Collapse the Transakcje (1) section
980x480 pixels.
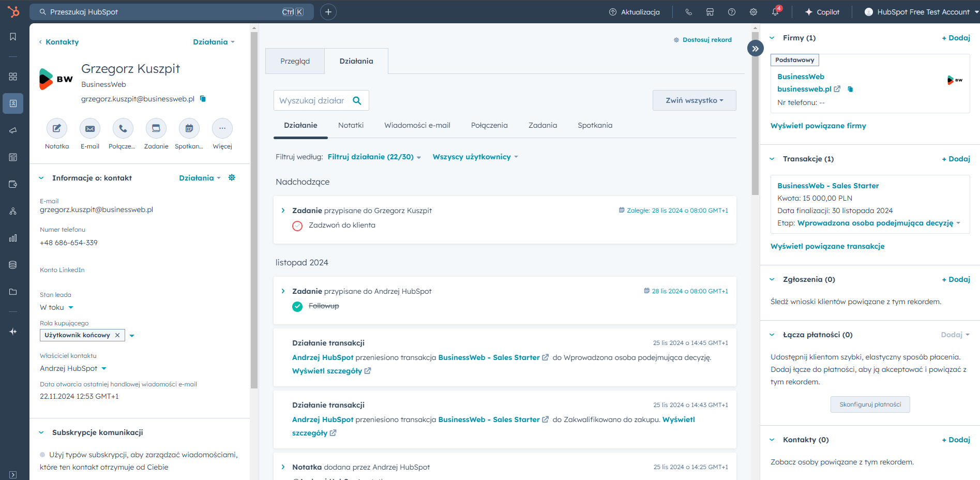click(772, 159)
